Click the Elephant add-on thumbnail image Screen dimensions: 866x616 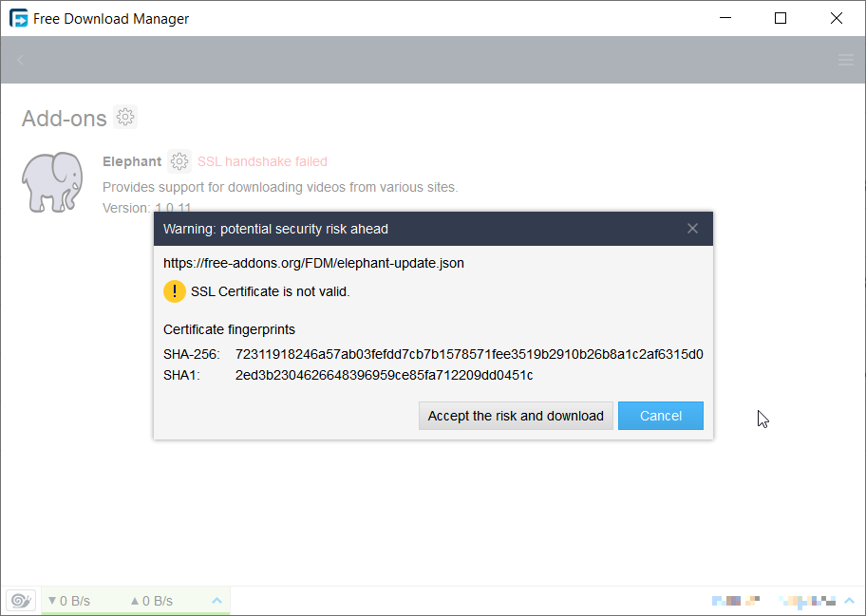[52, 182]
